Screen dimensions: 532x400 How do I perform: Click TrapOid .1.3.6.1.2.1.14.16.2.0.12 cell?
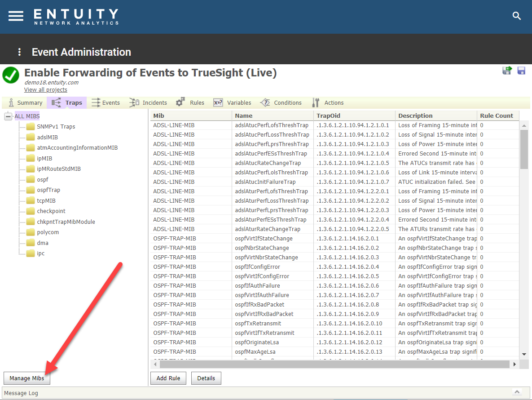pyautogui.click(x=355, y=342)
